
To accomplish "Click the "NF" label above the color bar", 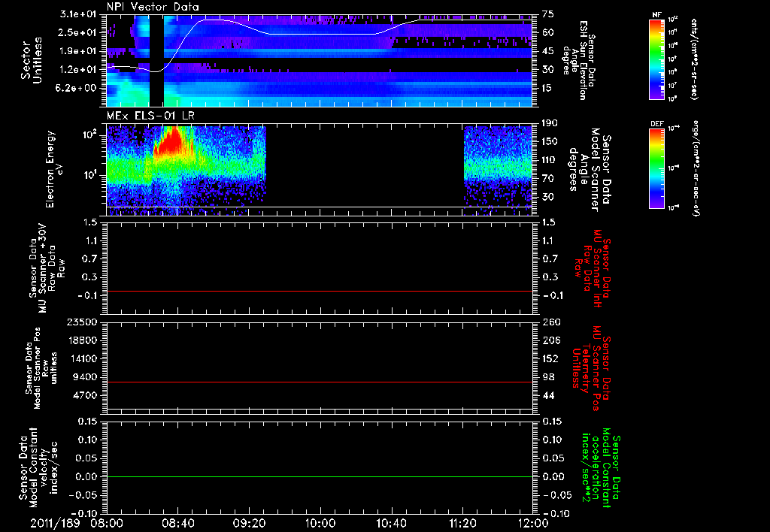I will click(x=656, y=15).
